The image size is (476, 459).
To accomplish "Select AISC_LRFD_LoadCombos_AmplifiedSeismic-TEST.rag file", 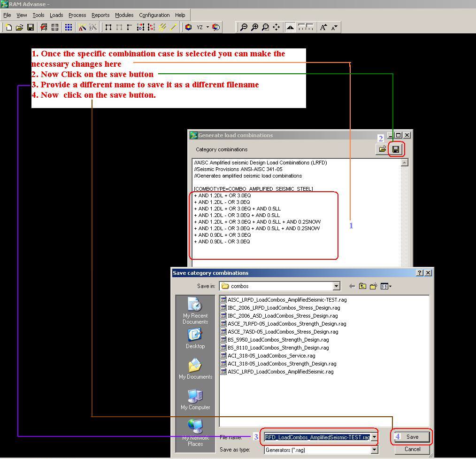I will [283, 300].
